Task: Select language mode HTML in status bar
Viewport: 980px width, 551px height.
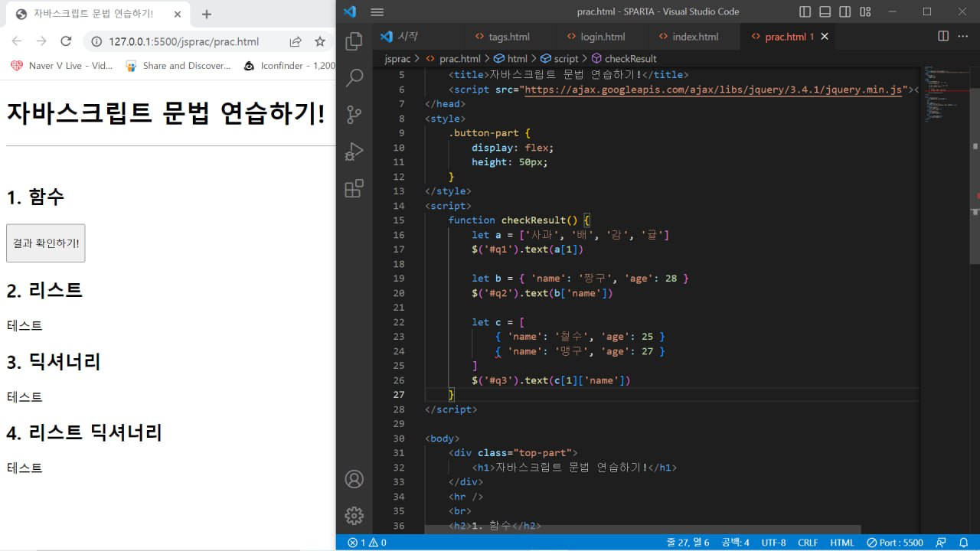Action: [842, 543]
